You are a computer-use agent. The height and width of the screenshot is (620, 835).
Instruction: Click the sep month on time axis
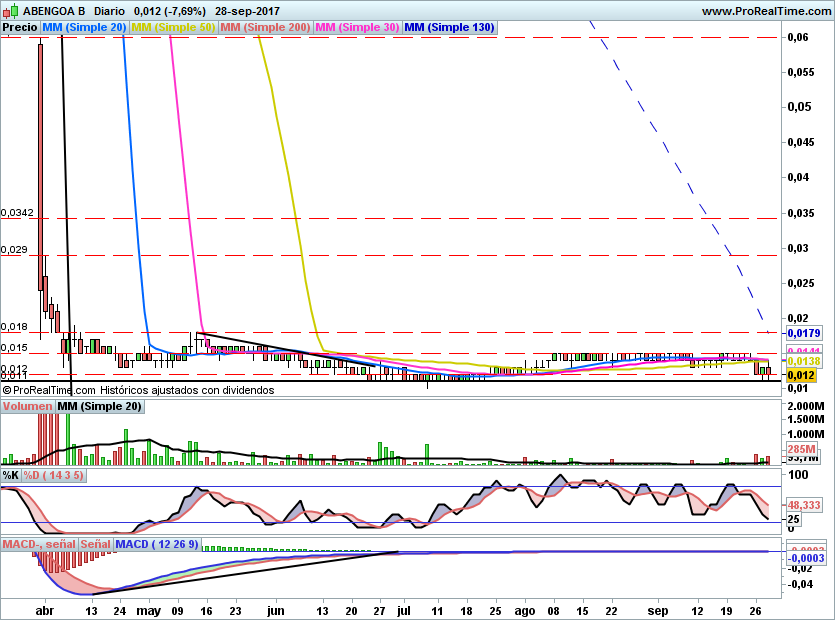pyautogui.click(x=658, y=611)
